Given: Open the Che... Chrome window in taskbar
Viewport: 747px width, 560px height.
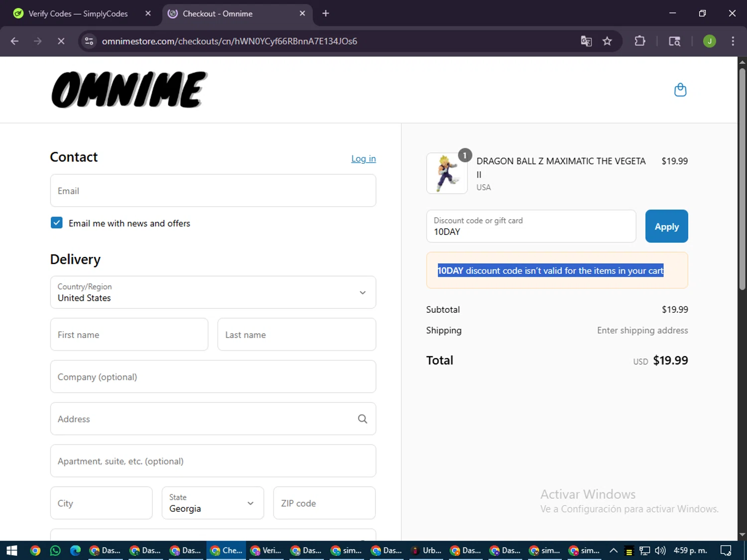Looking at the screenshot, I should click(226, 551).
